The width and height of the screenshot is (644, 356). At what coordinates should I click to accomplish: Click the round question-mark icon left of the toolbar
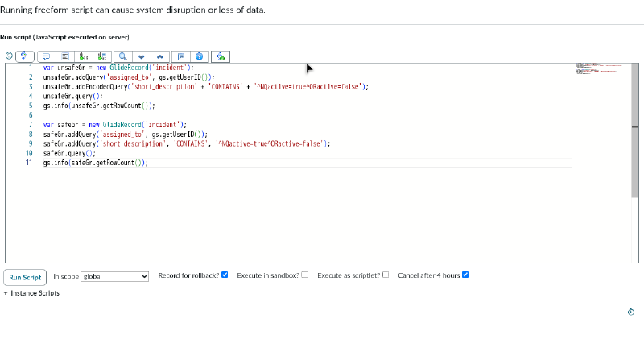(x=9, y=56)
